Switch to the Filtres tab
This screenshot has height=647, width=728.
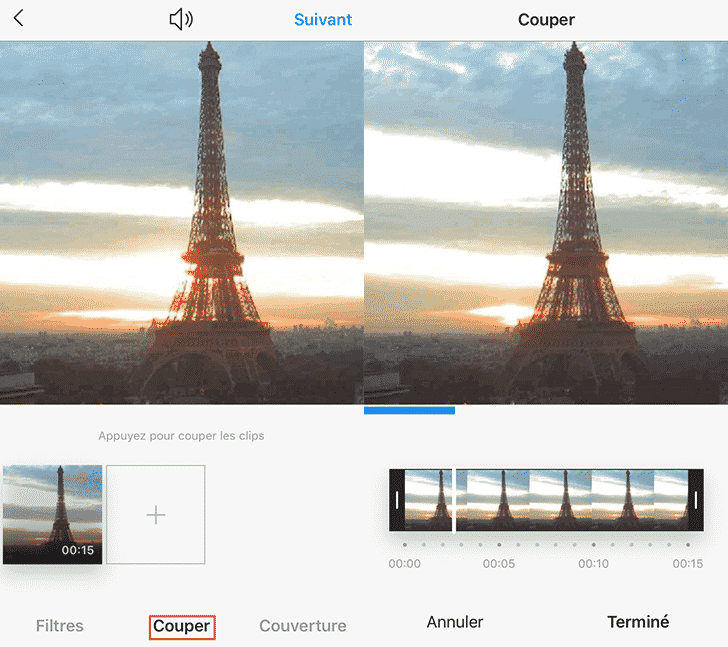tap(60, 626)
